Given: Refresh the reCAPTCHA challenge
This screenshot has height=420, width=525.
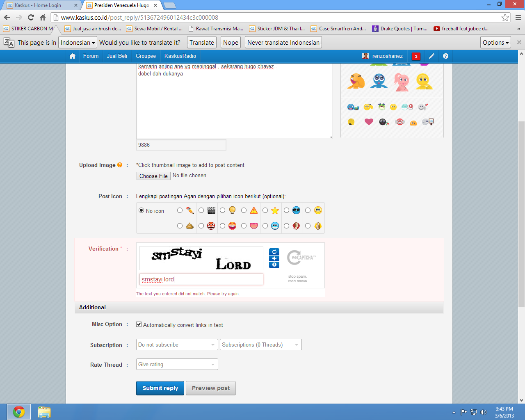Looking at the screenshot, I should 274,252.
